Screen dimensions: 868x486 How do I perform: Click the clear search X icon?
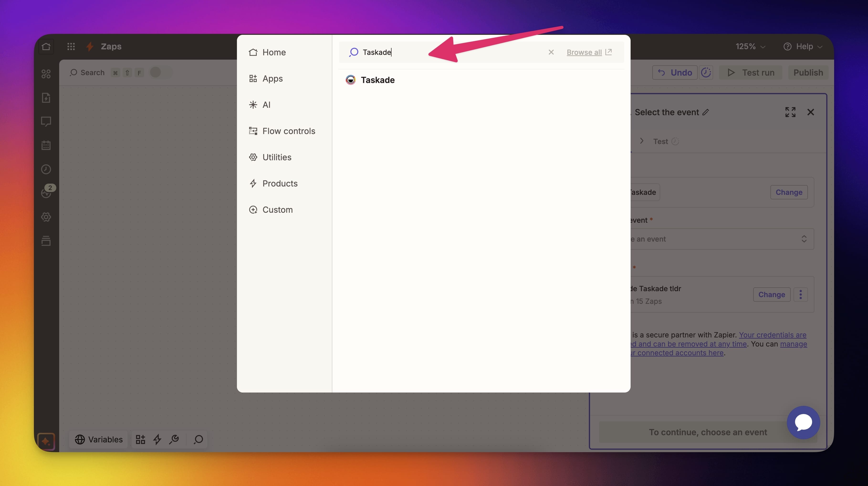pos(551,52)
